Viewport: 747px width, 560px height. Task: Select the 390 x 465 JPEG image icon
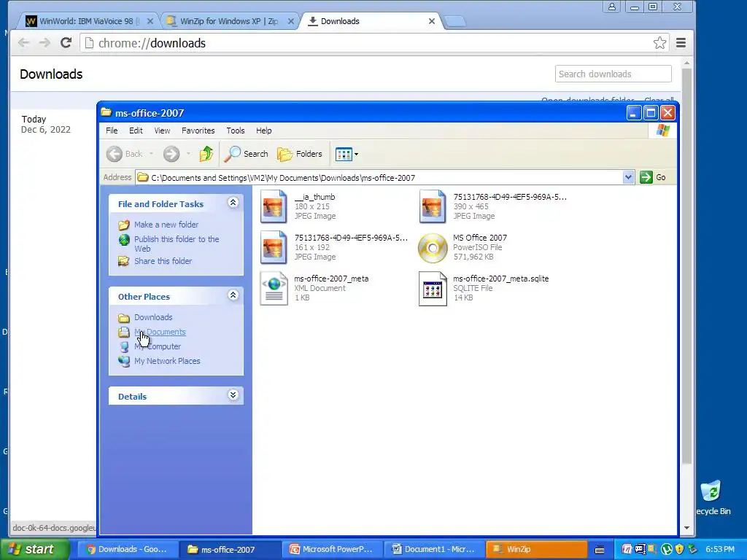pyautogui.click(x=433, y=206)
